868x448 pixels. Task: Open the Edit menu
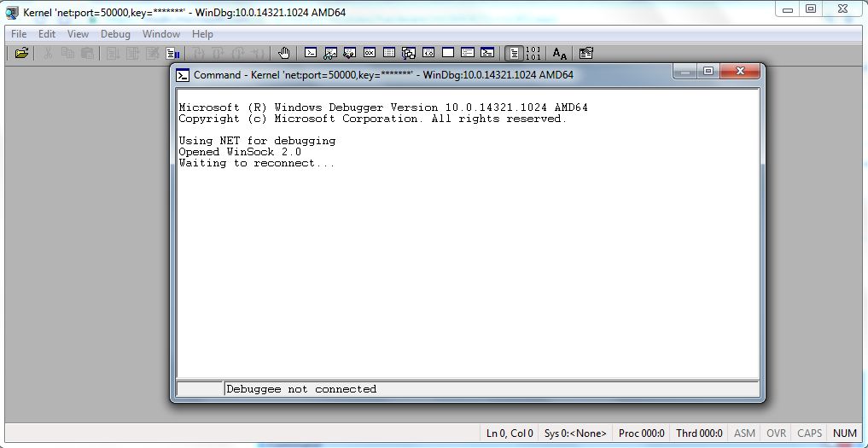coord(47,34)
